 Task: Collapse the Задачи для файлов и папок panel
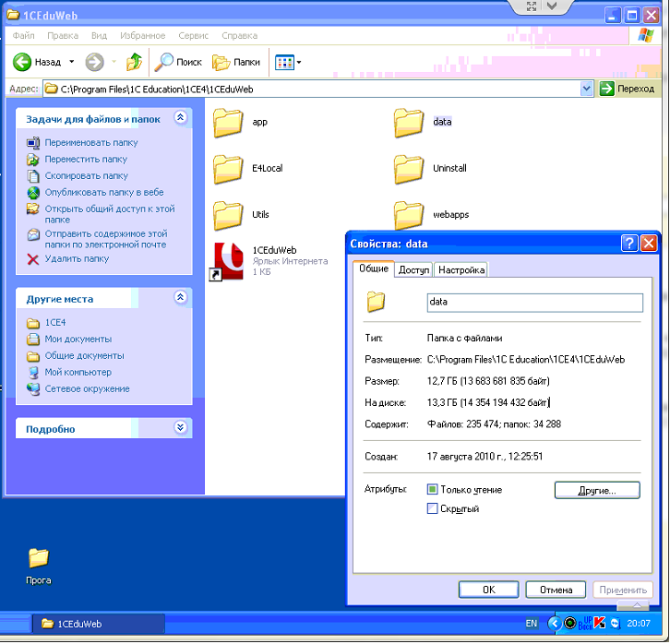point(181,117)
